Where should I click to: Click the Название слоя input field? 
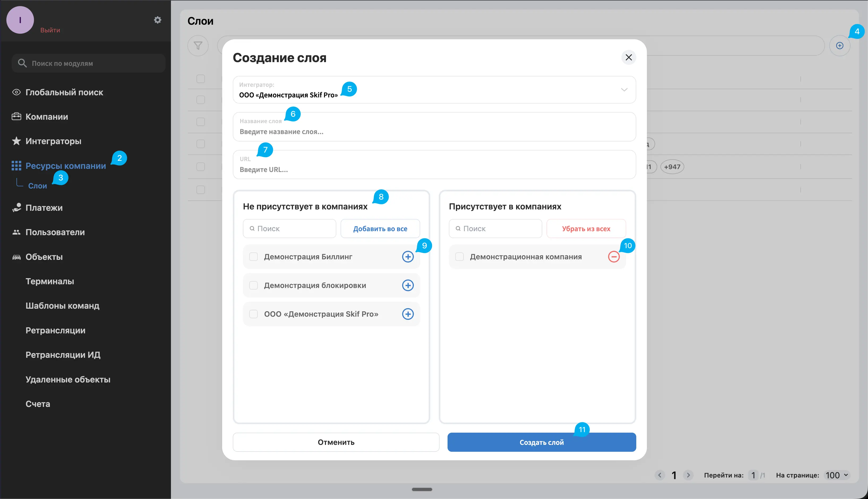tap(434, 132)
